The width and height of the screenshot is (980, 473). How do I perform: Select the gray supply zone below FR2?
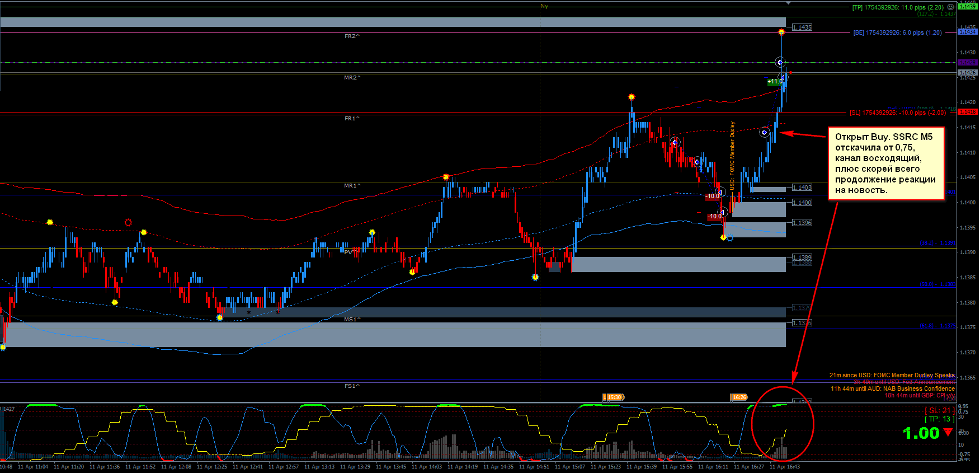[x=393, y=22]
